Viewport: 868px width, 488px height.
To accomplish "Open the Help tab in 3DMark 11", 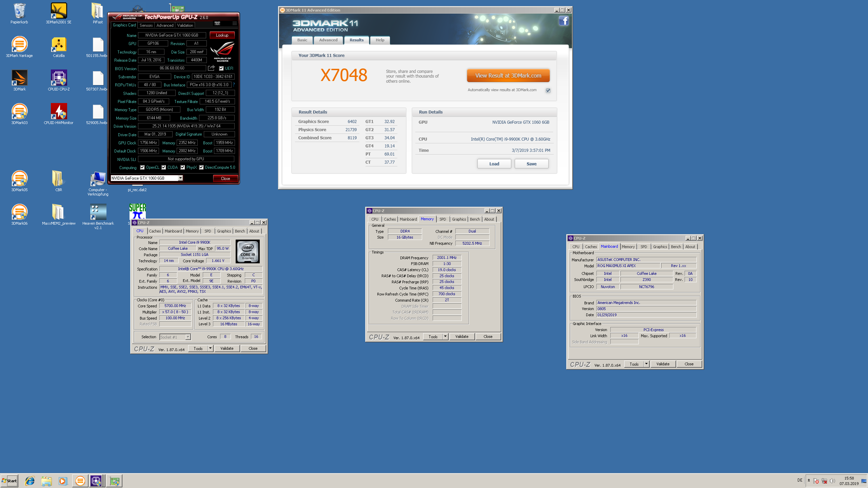I will coord(380,40).
